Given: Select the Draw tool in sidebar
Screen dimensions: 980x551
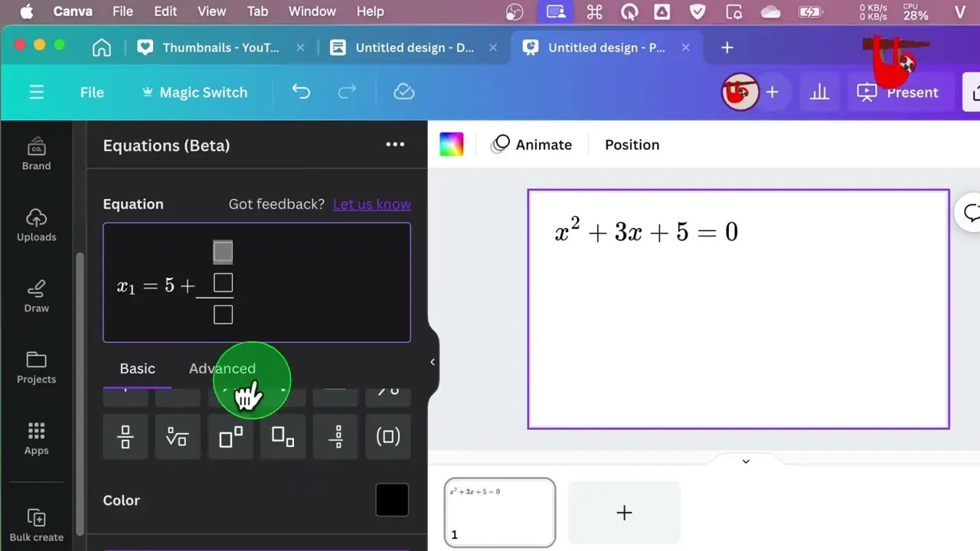Looking at the screenshot, I should tap(36, 296).
